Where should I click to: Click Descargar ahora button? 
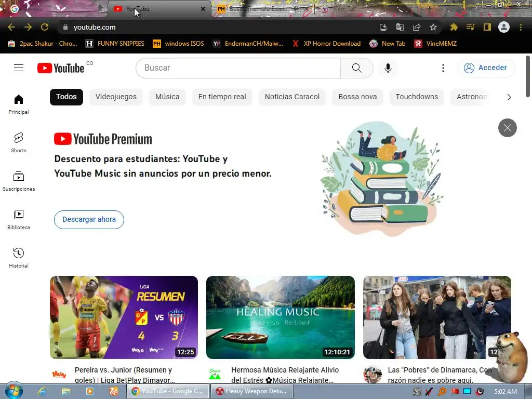coord(89,220)
